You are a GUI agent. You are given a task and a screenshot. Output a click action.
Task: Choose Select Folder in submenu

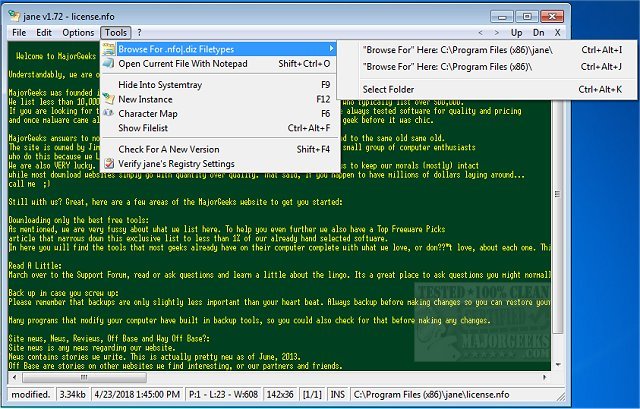point(487,89)
